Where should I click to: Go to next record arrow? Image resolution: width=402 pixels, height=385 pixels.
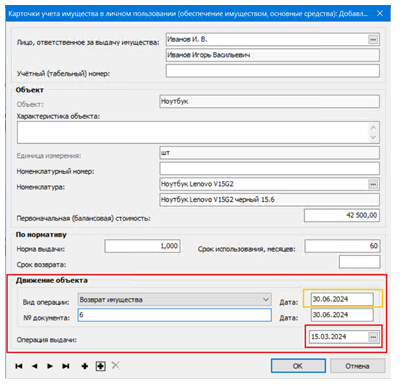(50, 366)
